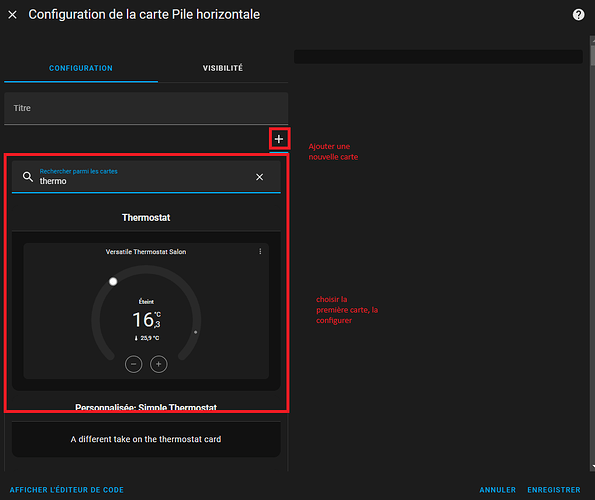Pick the Simple Thermostat custom card
This screenshot has width=595, height=500.
point(146,439)
